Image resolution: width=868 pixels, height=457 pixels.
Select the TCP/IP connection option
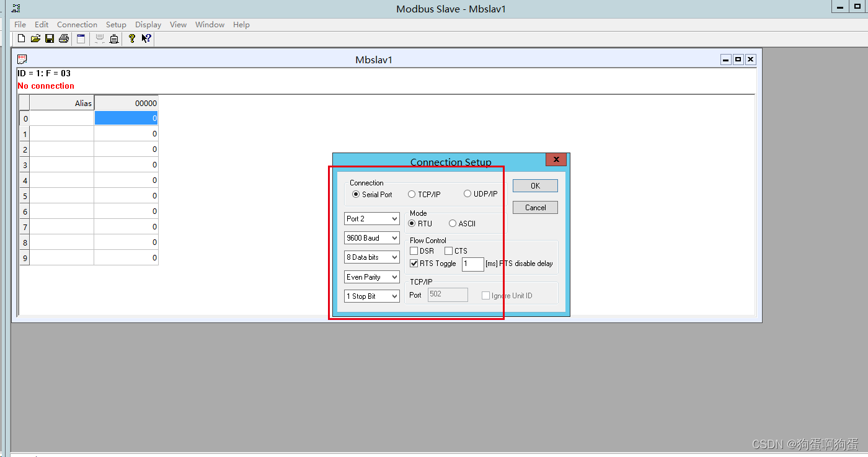click(412, 194)
